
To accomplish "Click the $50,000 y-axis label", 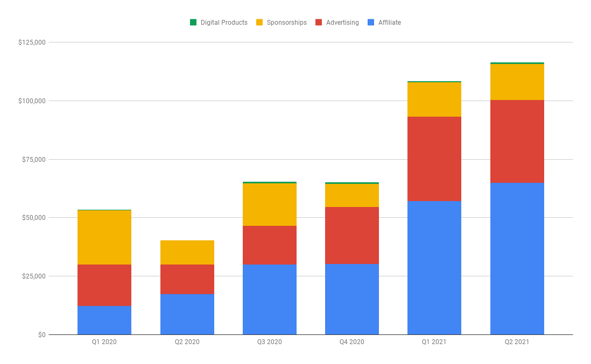I will (x=33, y=218).
